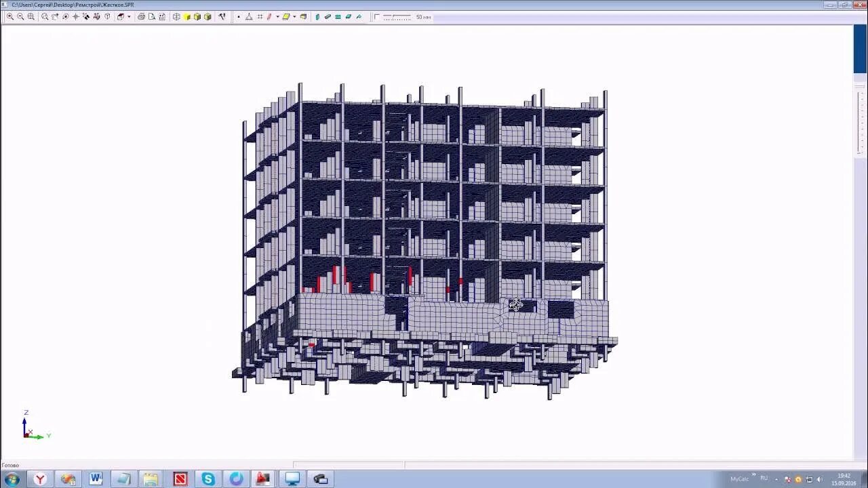
Task: Click the zoom in magnifier tool
Action: point(10,16)
